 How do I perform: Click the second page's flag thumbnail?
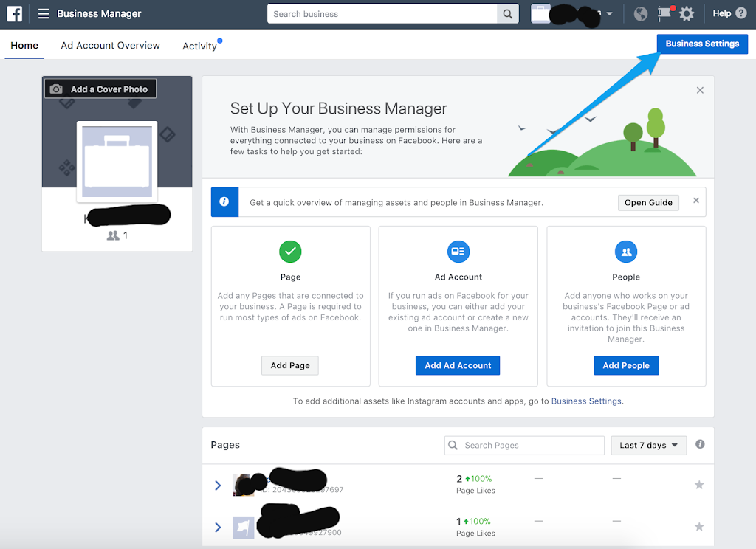click(x=244, y=528)
